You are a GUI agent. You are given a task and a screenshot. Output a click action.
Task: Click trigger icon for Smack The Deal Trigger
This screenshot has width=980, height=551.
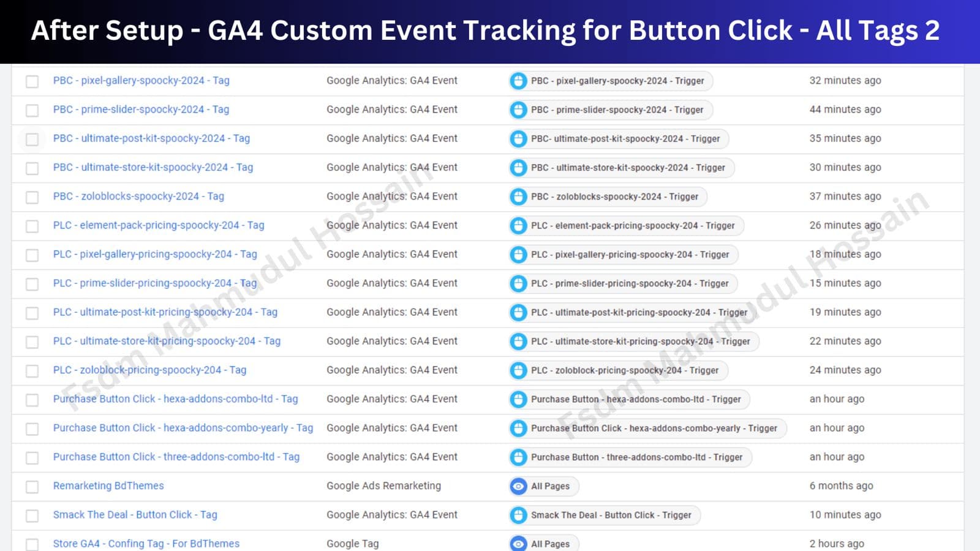click(x=519, y=515)
